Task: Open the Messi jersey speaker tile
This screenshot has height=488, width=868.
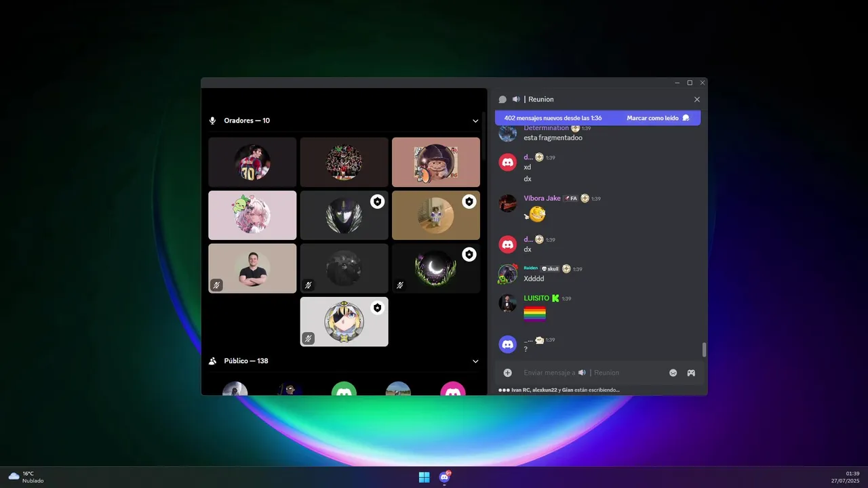Action: tap(252, 162)
